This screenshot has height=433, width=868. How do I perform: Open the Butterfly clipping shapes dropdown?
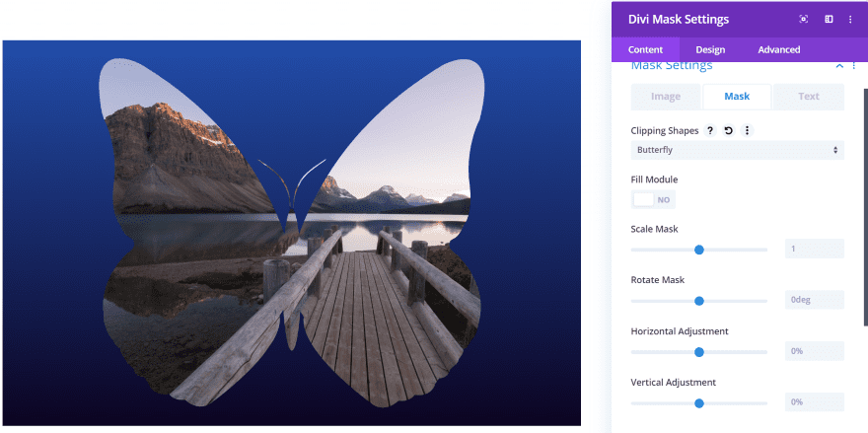pyautogui.click(x=738, y=150)
